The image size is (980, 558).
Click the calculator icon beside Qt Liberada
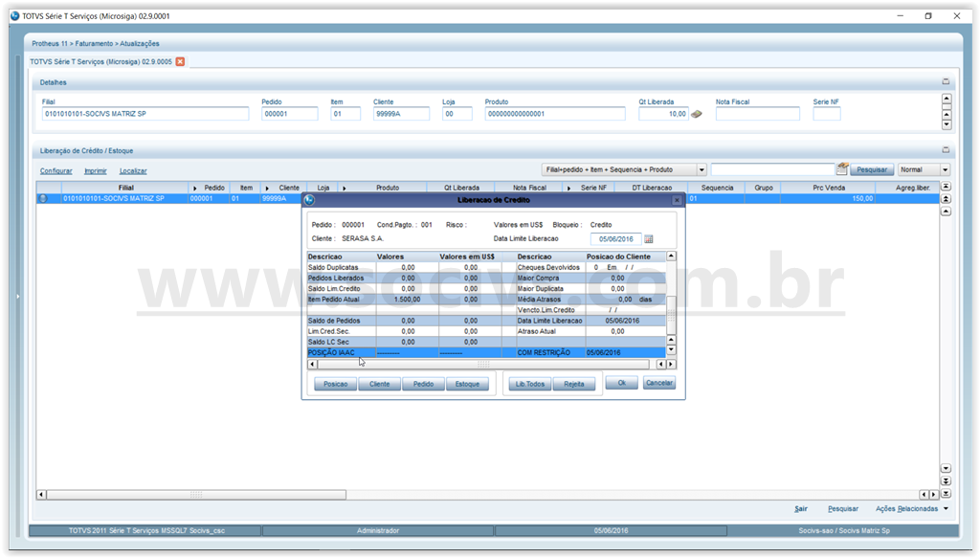[x=697, y=114]
